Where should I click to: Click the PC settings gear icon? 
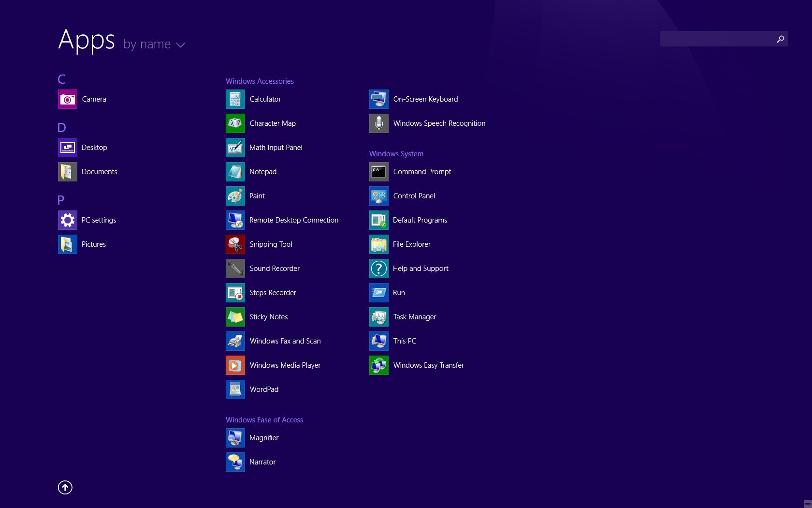pos(67,220)
